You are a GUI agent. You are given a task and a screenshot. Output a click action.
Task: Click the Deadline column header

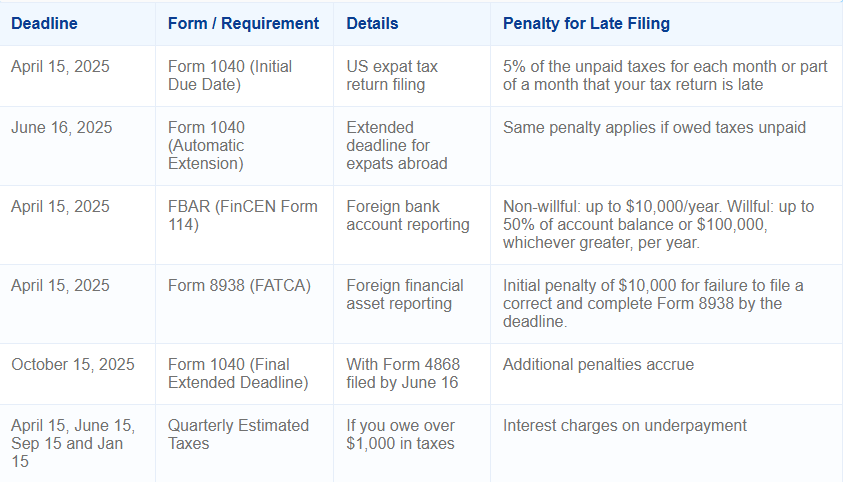[x=44, y=23]
